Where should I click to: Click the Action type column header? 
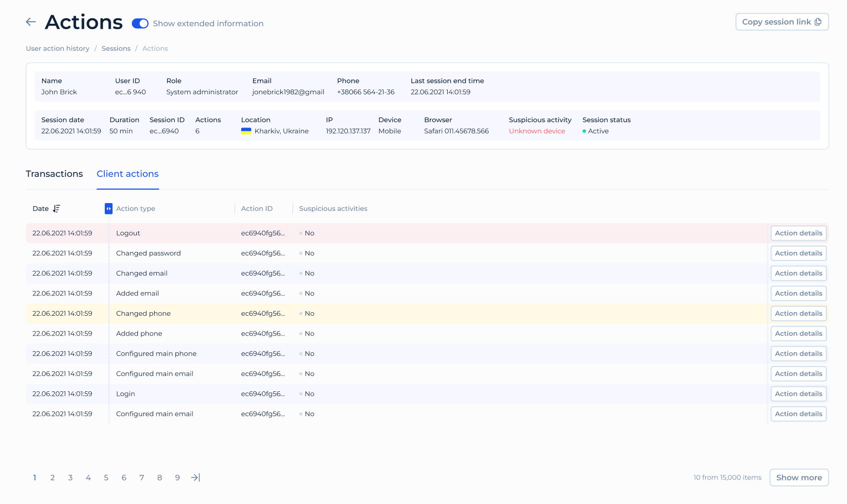coord(135,209)
